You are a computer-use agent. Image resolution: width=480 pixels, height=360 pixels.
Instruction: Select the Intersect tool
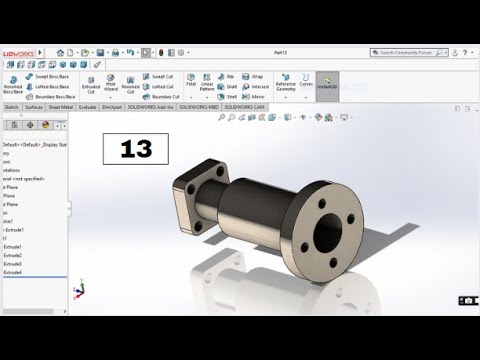(255, 87)
